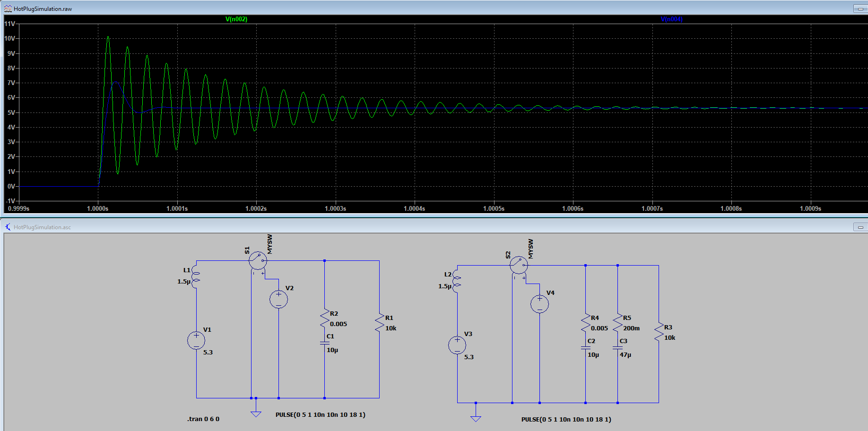The height and width of the screenshot is (431, 868).
Task: Click the 5V vertical axis label
Action: (x=11, y=112)
